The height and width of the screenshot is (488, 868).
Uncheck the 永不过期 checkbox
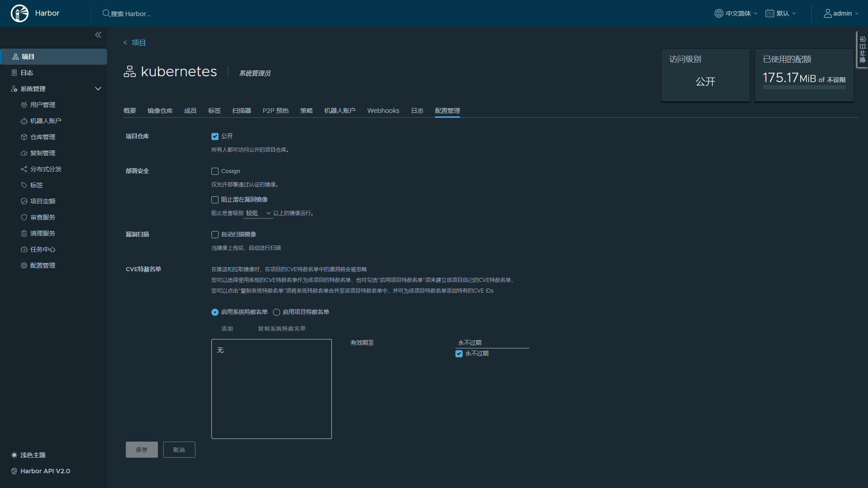(x=459, y=354)
